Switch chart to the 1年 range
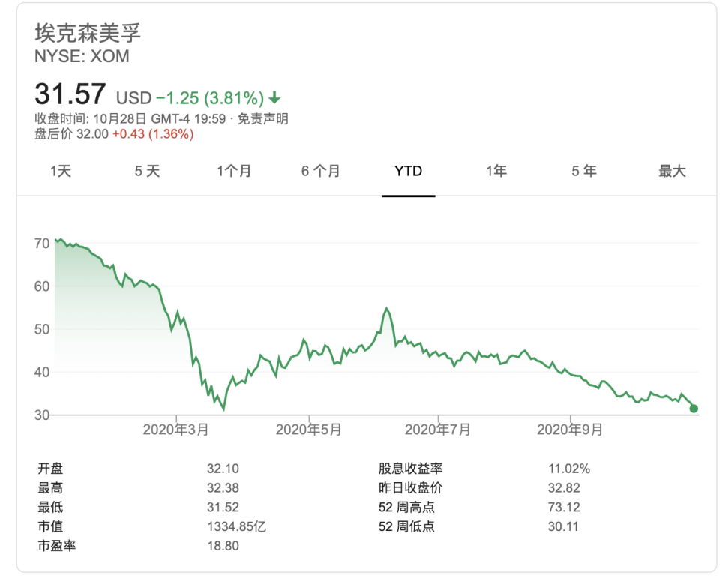 (496, 172)
